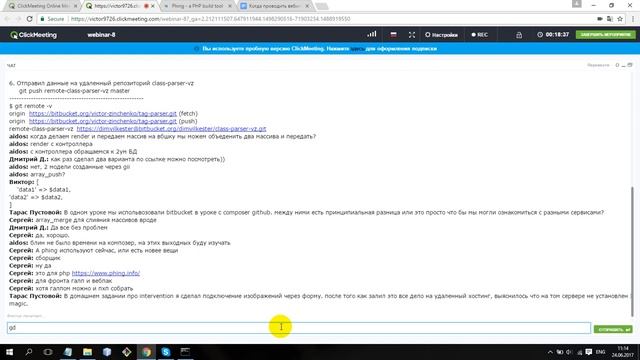Screen dimensions: 640x360
Task: Open connection signal strength indicator
Action: [371, 35]
